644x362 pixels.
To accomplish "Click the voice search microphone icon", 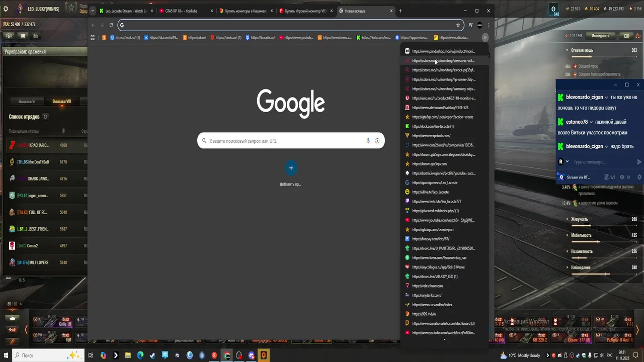I will click(368, 141).
